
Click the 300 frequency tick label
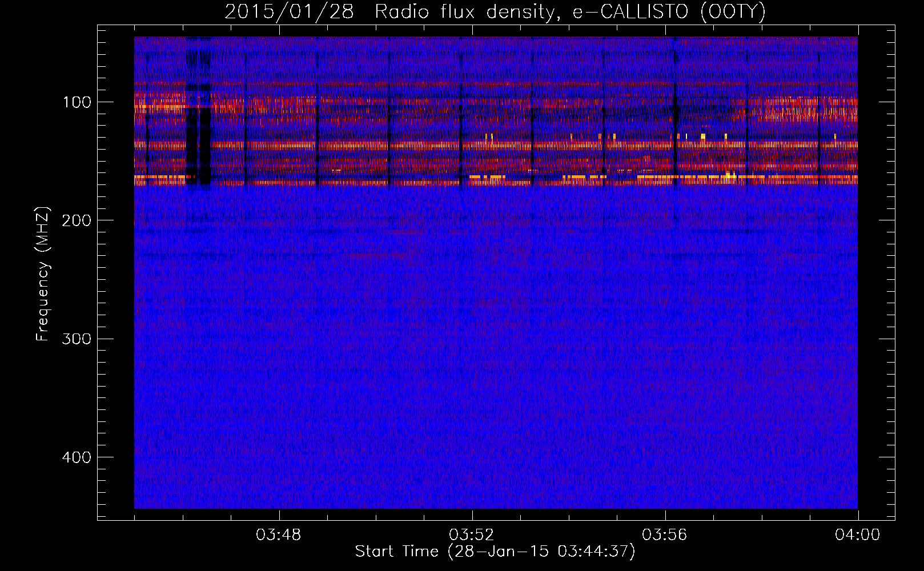pos(75,339)
